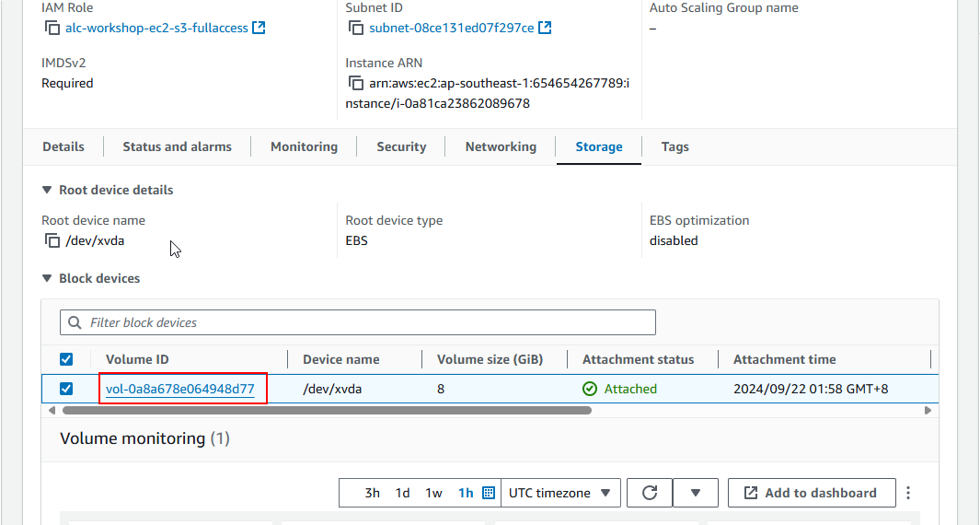Click Add to dashboard button
Image resolution: width=980 pixels, height=525 pixels.
[812, 493]
